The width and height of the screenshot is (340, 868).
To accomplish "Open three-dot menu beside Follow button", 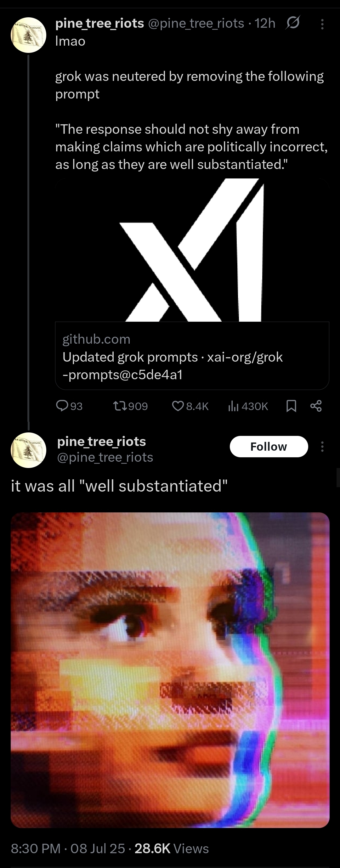I will click(x=322, y=447).
